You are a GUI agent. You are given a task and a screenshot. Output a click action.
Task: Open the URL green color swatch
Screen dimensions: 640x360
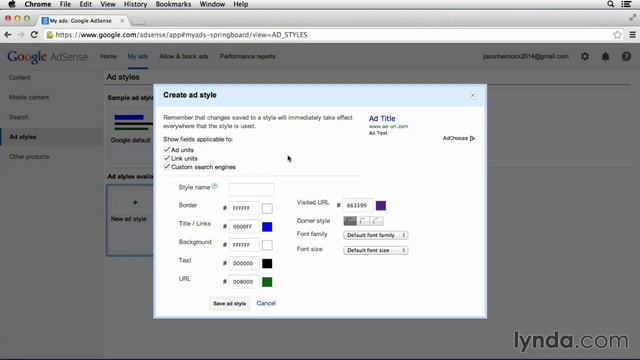(x=267, y=282)
